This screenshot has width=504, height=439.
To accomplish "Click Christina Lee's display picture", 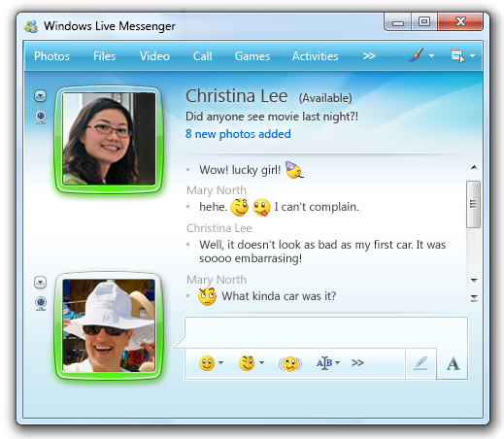I will tap(109, 139).
